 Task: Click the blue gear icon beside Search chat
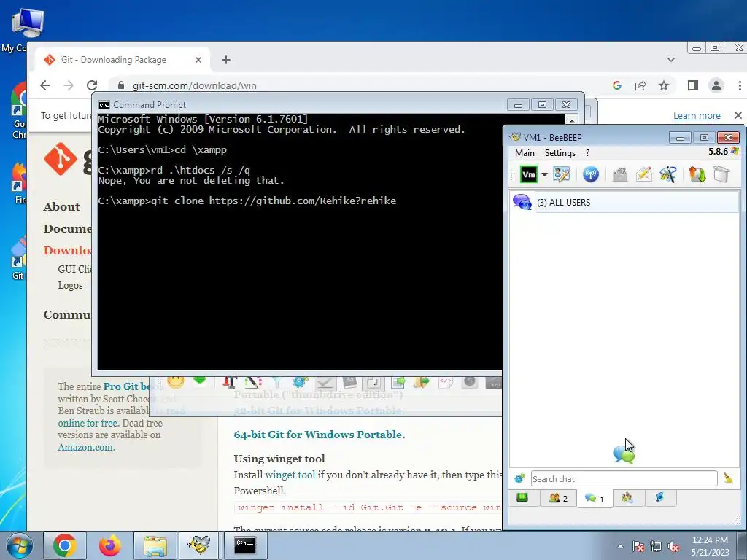click(519, 478)
